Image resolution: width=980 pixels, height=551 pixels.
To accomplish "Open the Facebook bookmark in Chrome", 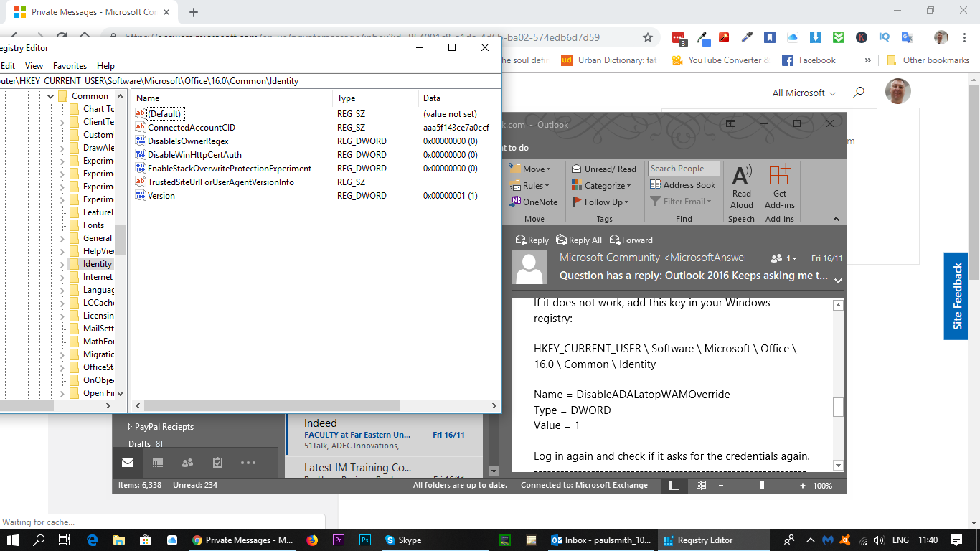I will click(x=809, y=60).
